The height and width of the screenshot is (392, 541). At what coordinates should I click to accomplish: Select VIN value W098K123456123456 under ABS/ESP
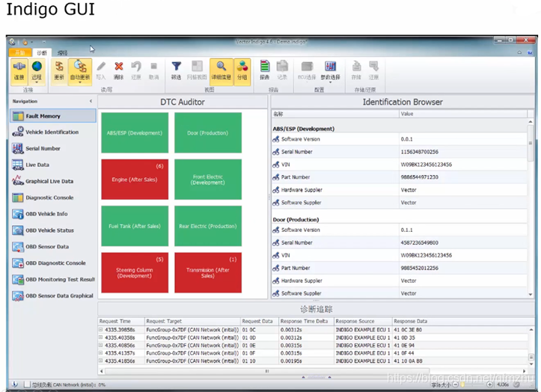pos(426,165)
